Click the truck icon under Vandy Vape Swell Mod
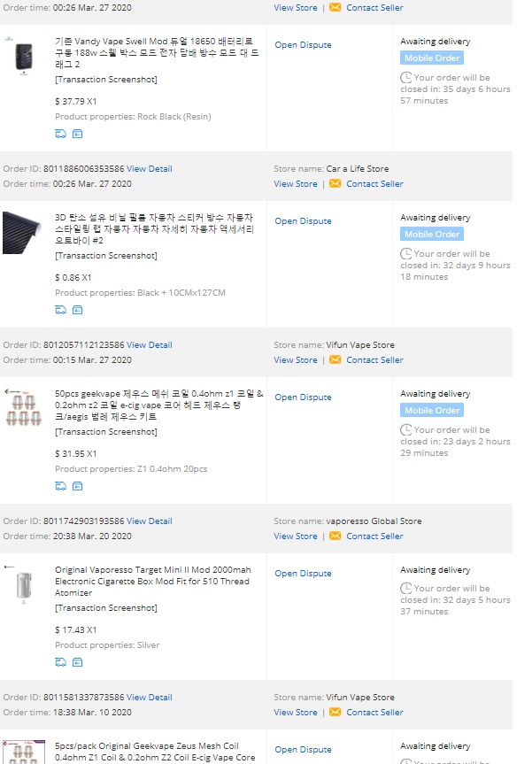This screenshot has height=764, width=532. click(60, 134)
